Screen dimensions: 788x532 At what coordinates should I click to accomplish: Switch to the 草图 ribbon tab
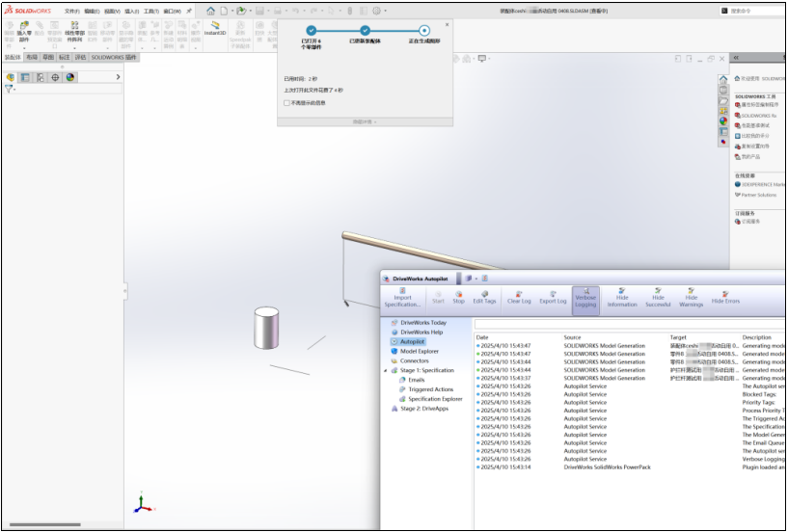pyautogui.click(x=47, y=58)
